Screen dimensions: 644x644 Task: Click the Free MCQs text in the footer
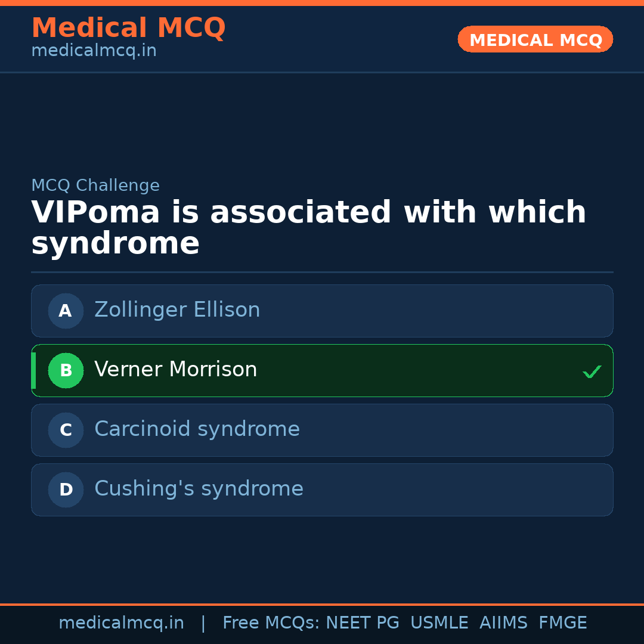(x=271, y=623)
